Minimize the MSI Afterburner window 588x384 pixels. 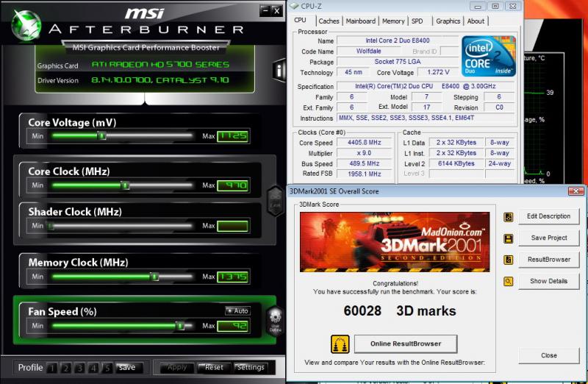(x=265, y=10)
